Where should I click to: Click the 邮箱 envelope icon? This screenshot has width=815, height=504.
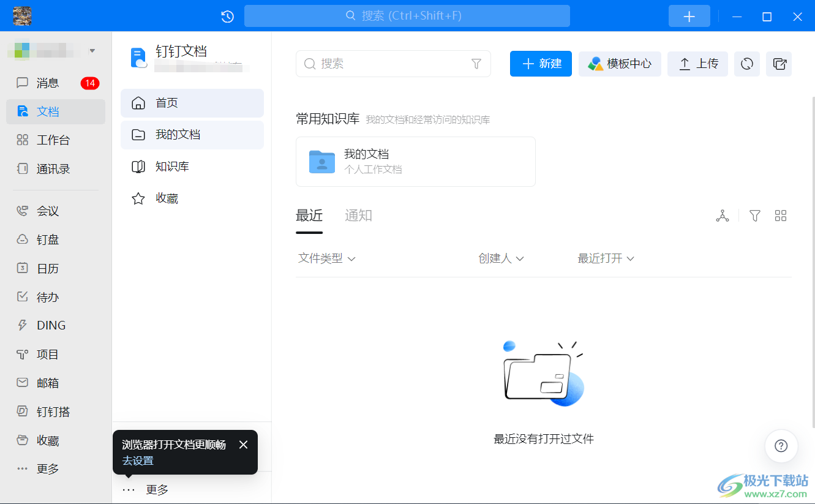coord(23,383)
